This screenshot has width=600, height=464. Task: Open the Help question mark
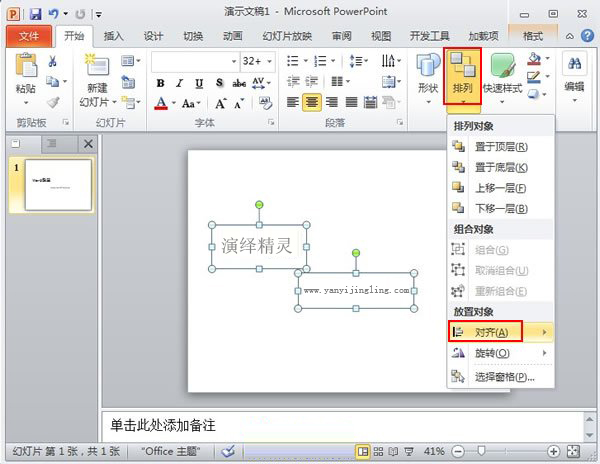pos(587,36)
